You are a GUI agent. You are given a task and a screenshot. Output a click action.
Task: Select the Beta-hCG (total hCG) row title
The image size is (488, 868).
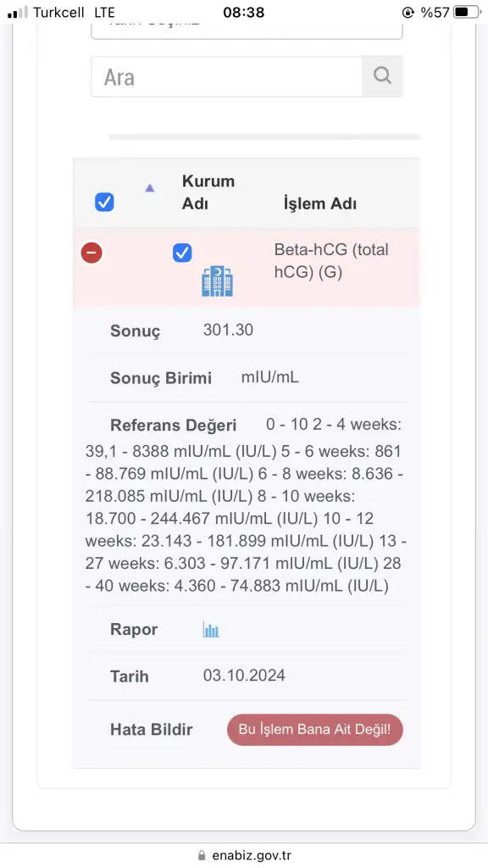[331, 261]
